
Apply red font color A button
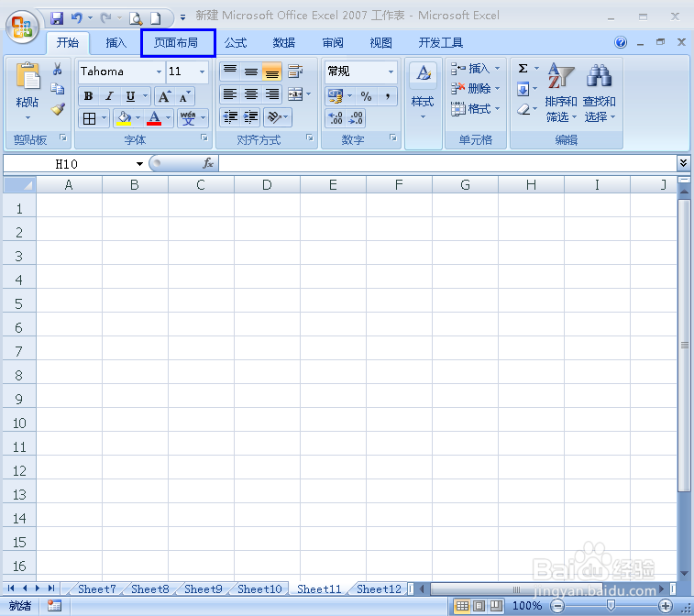(154, 118)
